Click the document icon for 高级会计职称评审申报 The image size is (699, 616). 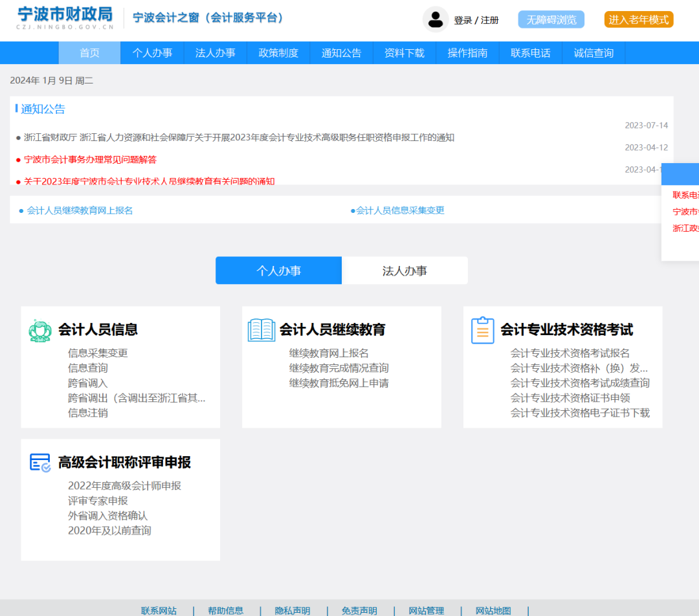[x=41, y=462]
